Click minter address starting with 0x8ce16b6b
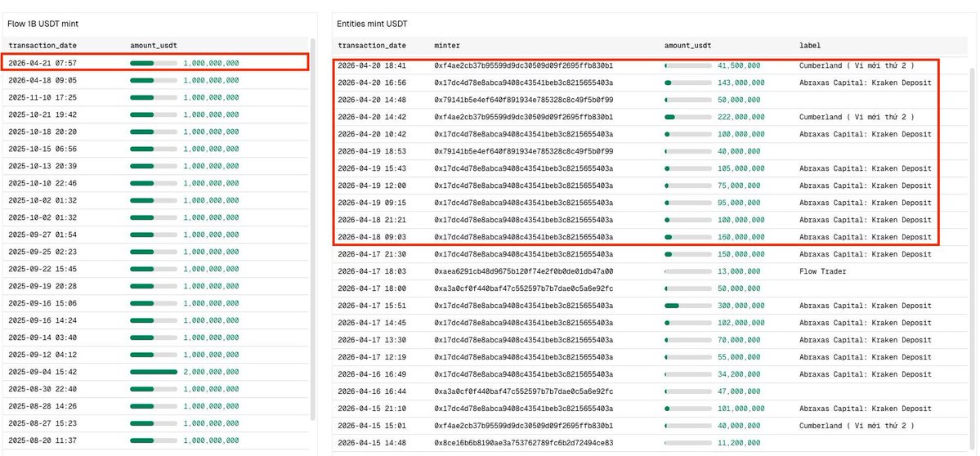Screen dimensions: 980x456 click(x=523, y=443)
